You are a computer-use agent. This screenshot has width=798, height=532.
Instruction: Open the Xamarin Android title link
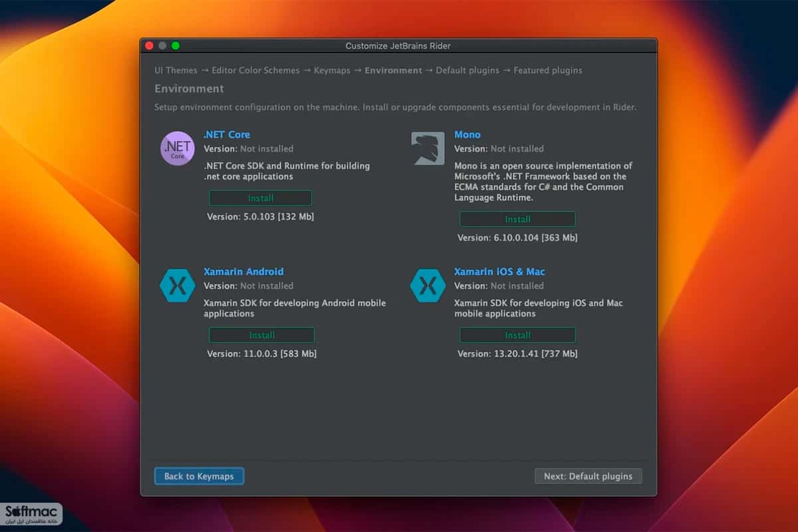(243, 271)
